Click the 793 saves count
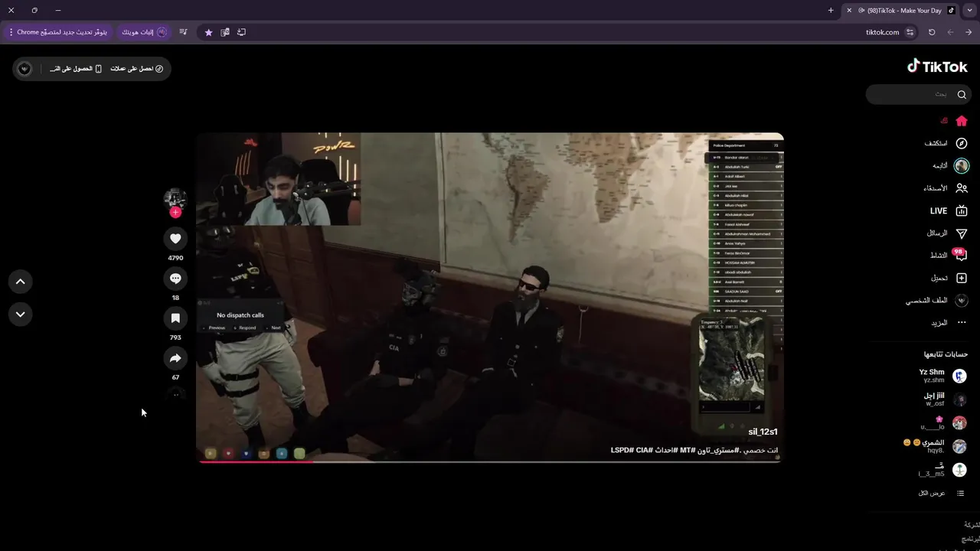 point(175,337)
